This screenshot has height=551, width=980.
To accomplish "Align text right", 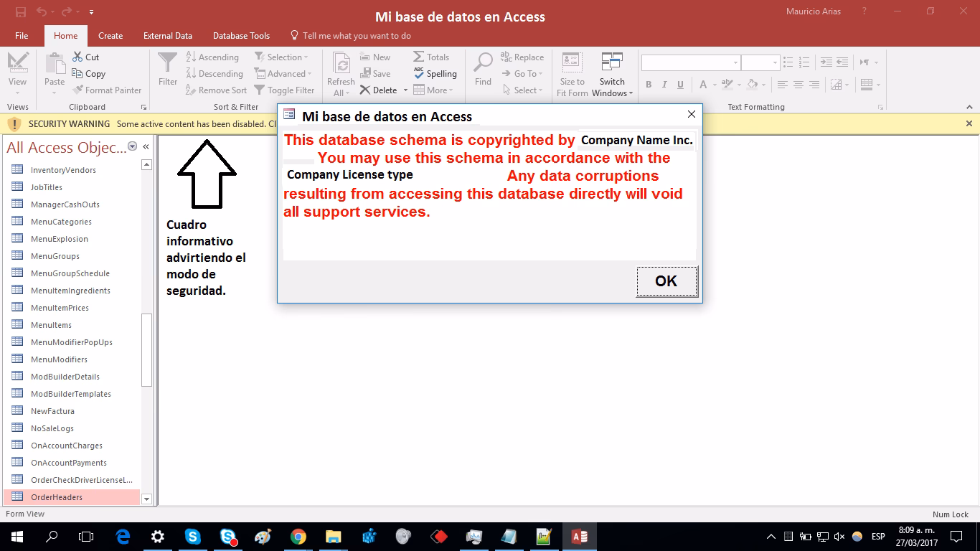I will point(814,85).
